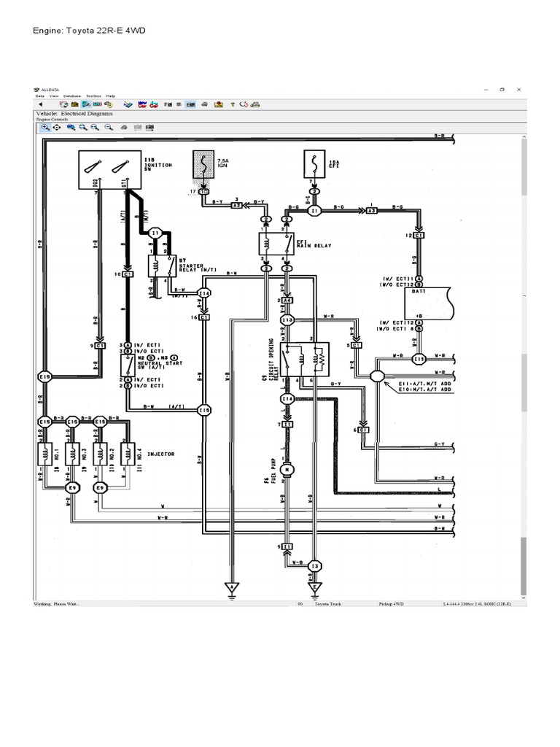This screenshot has width=560, height=747.
Task: Click the vertical scrollbar up arrow
Action: 524,137
